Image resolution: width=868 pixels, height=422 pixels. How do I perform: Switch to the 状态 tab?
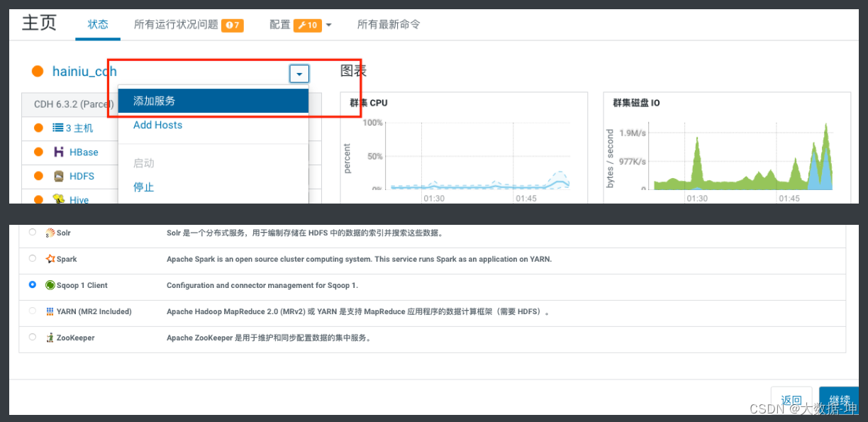click(98, 24)
